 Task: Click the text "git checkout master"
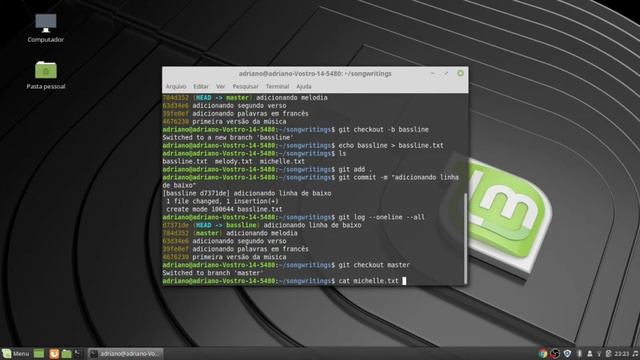click(x=374, y=265)
